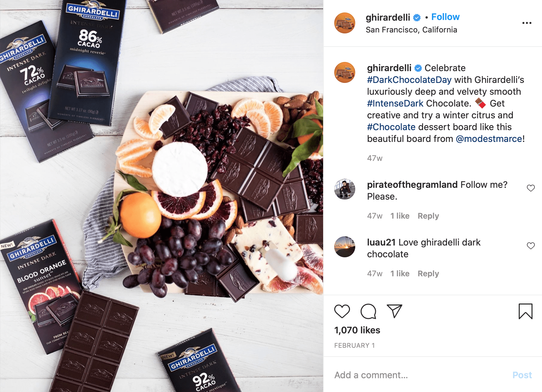
Task: Like pirateofthegramland's comment
Action: point(531,188)
